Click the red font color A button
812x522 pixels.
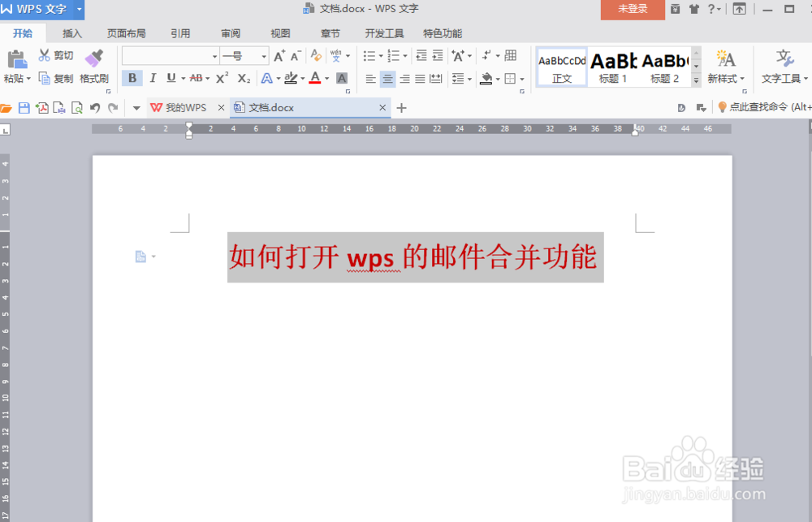(315, 78)
